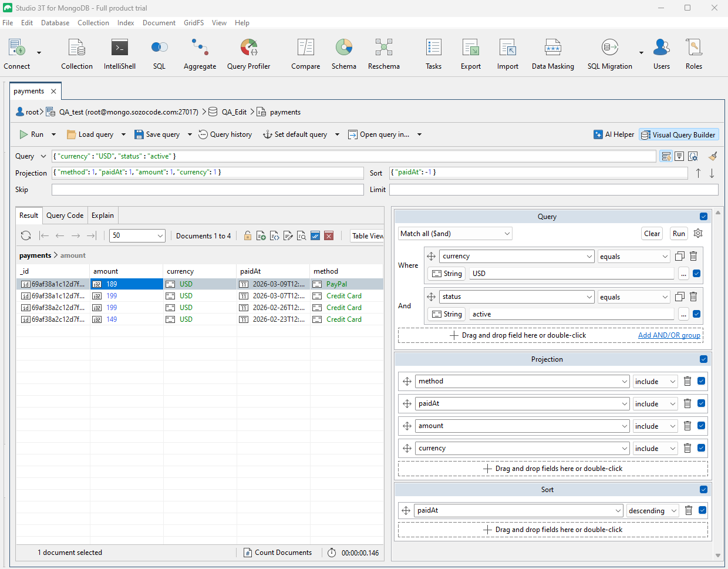Open the Index menu

coord(126,23)
